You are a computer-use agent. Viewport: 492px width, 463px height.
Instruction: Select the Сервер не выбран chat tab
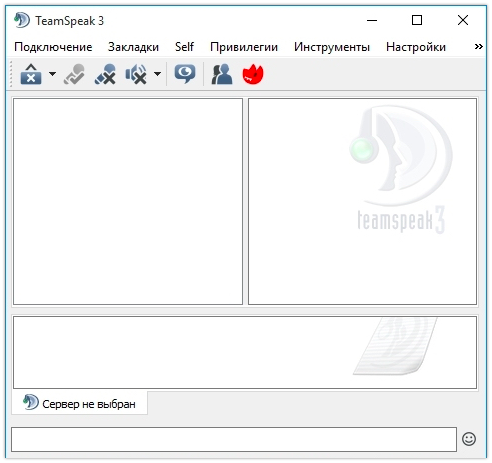pos(80,403)
